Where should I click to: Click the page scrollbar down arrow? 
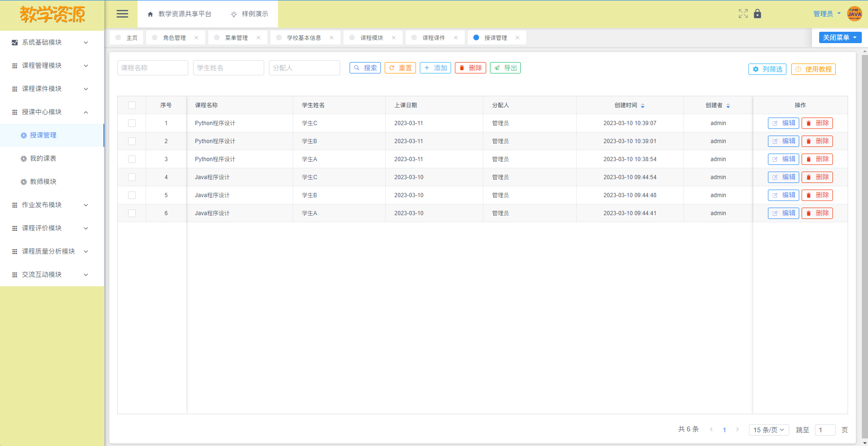[x=865, y=443]
